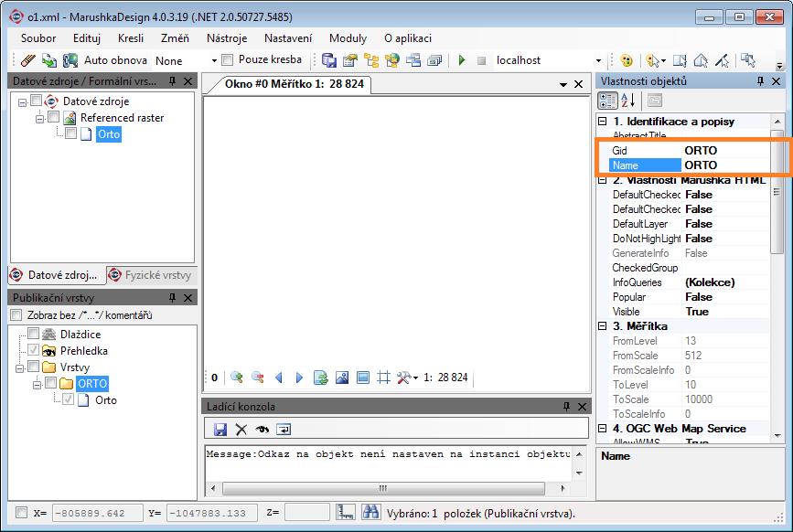
Task: Open the localhost server dropdown
Action: tap(599, 60)
